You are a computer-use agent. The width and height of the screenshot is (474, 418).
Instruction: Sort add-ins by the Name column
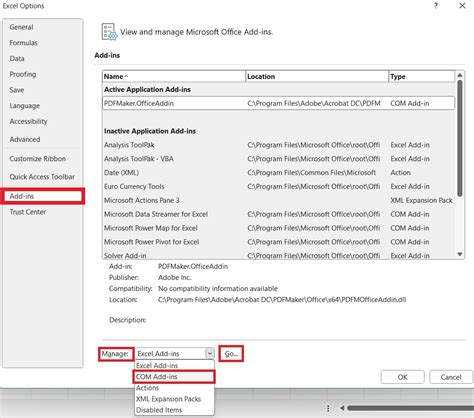click(174, 76)
